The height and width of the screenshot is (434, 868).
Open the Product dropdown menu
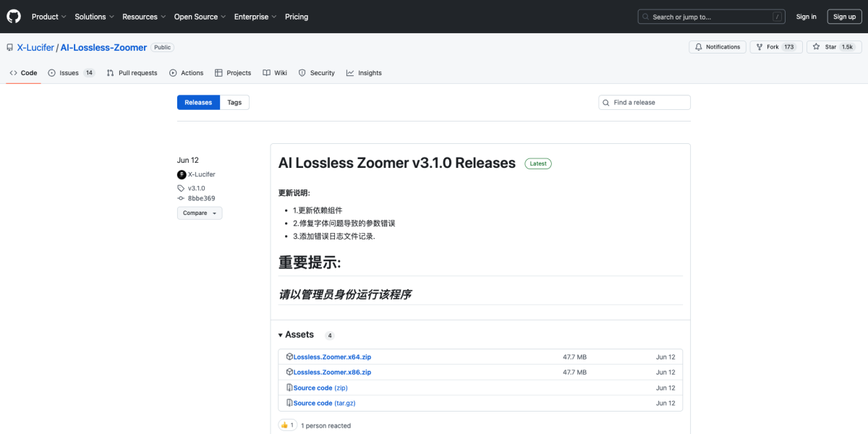(x=48, y=16)
